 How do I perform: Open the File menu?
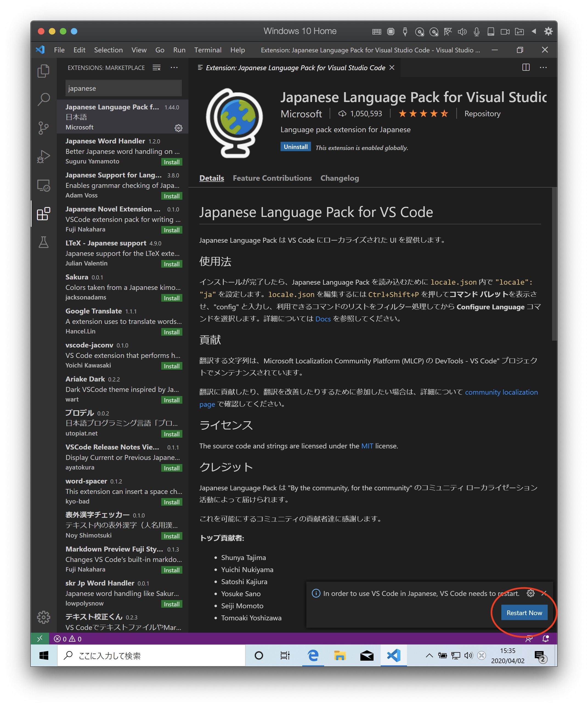(x=59, y=50)
